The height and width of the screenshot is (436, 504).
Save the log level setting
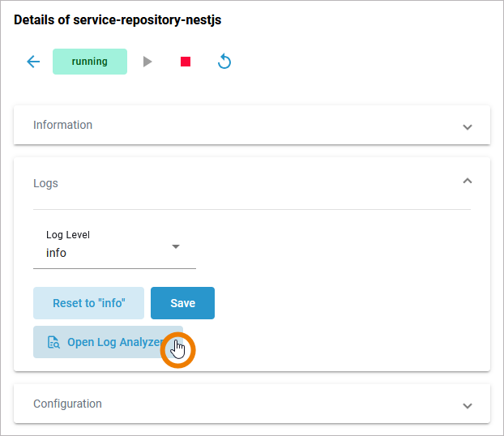pos(182,303)
